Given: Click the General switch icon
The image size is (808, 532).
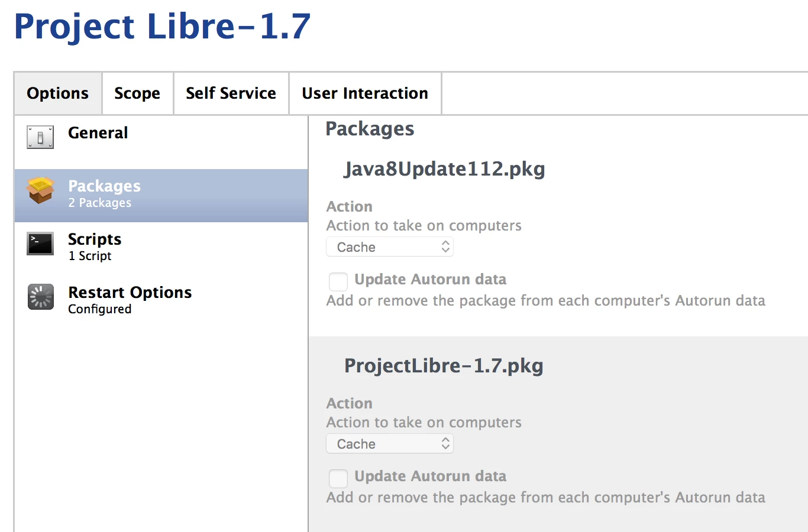Looking at the screenshot, I should tap(40, 137).
